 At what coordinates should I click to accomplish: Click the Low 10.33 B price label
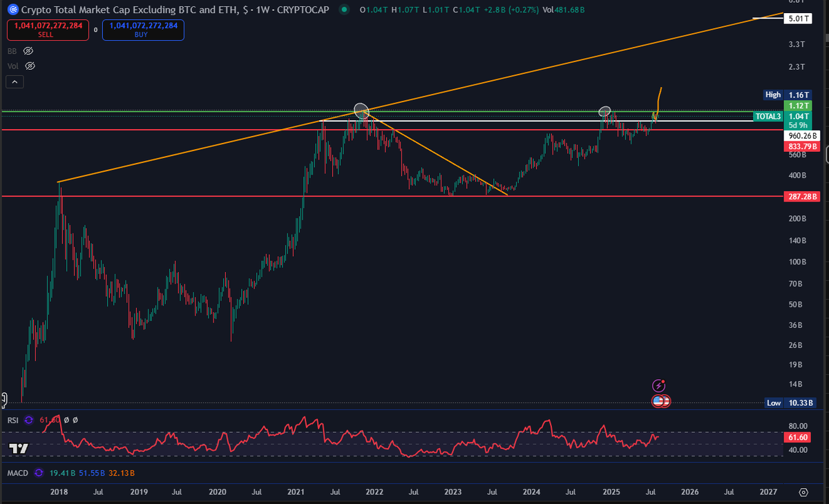[792, 403]
